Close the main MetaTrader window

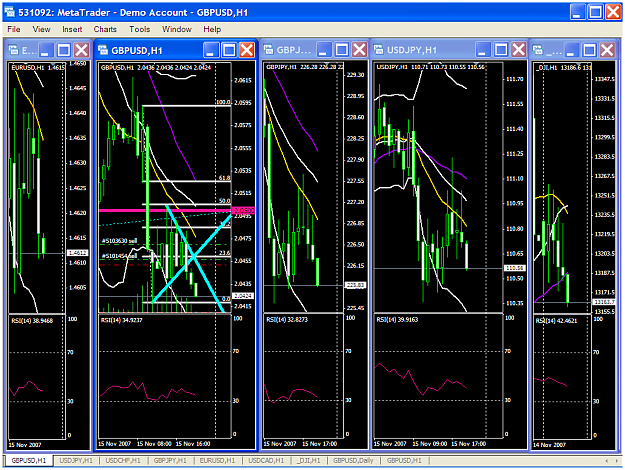[613, 12]
